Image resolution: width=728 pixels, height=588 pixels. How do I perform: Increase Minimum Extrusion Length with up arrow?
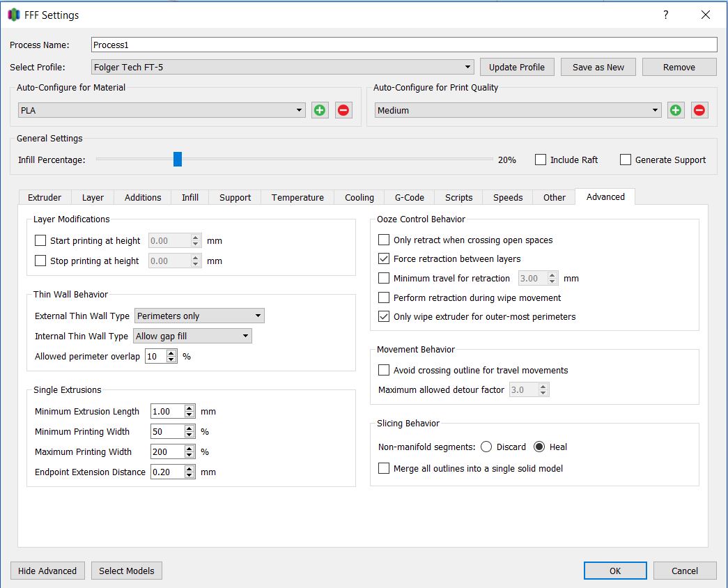(189, 408)
